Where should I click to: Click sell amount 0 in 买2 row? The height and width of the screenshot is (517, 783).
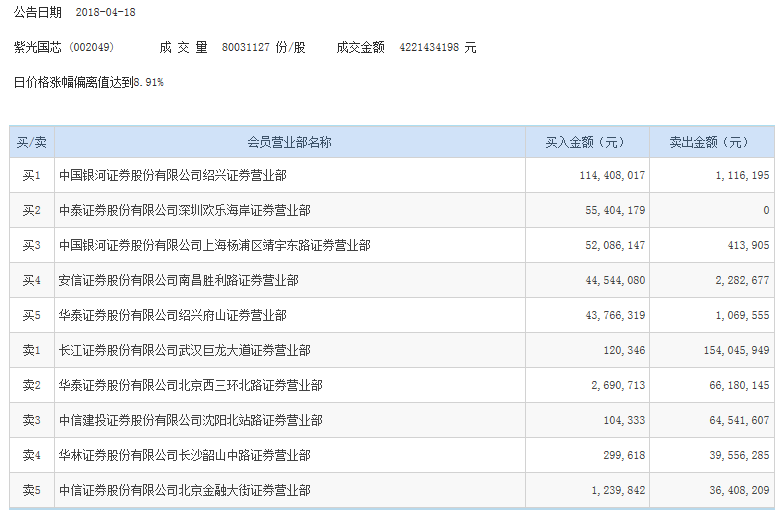pyautogui.click(x=766, y=210)
